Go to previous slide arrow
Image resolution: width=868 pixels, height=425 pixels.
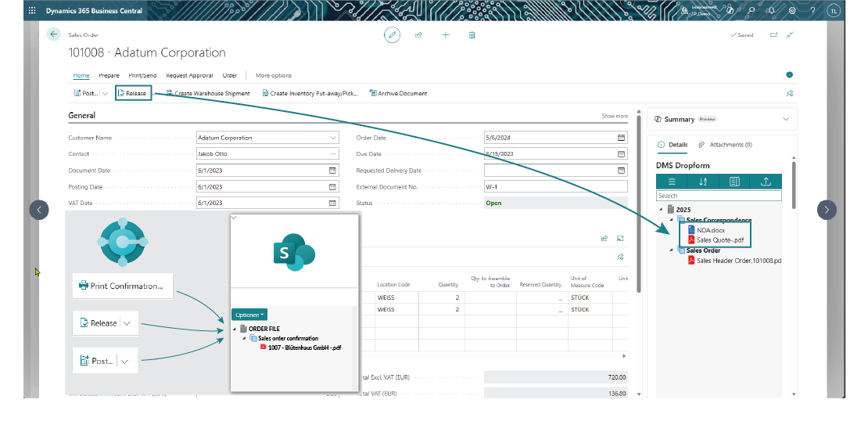tap(39, 210)
